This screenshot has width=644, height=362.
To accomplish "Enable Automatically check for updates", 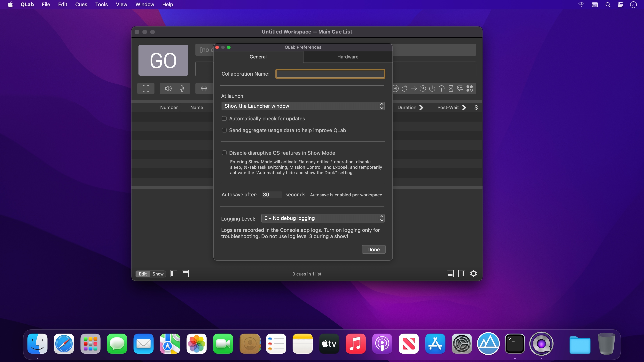I will pyautogui.click(x=224, y=118).
